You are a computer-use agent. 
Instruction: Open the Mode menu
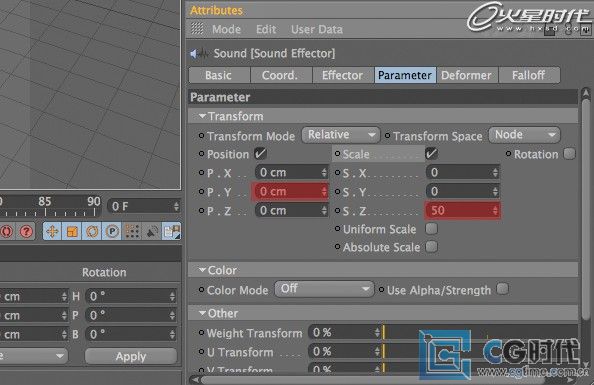coord(226,29)
